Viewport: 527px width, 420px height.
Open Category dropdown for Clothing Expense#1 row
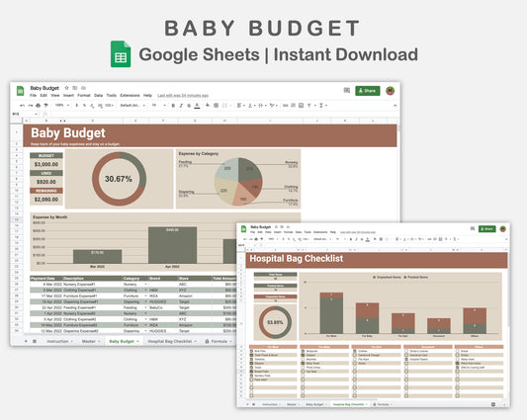pyautogui.click(x=146, y=290)
